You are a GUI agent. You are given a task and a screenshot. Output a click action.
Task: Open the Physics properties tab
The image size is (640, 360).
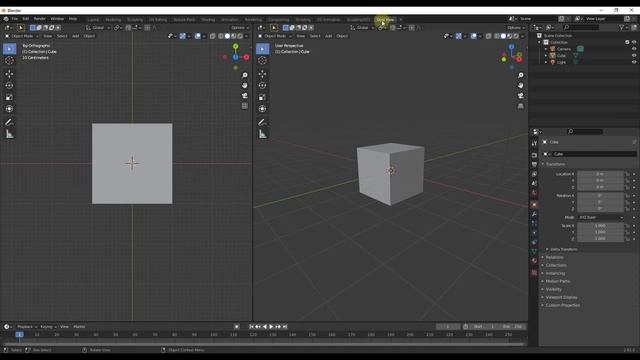coord(534,233)
